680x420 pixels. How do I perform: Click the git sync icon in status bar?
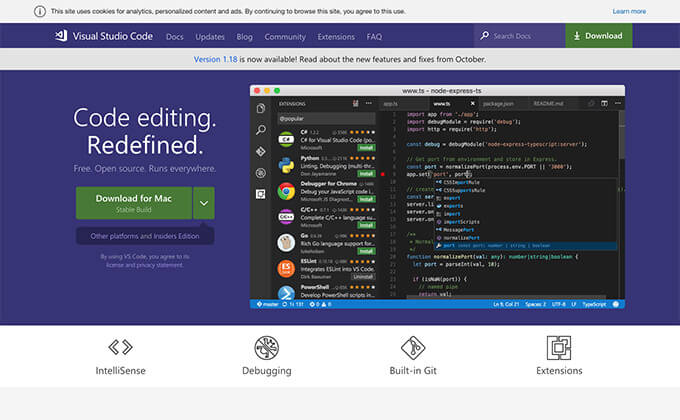click(x=285, y=304)
